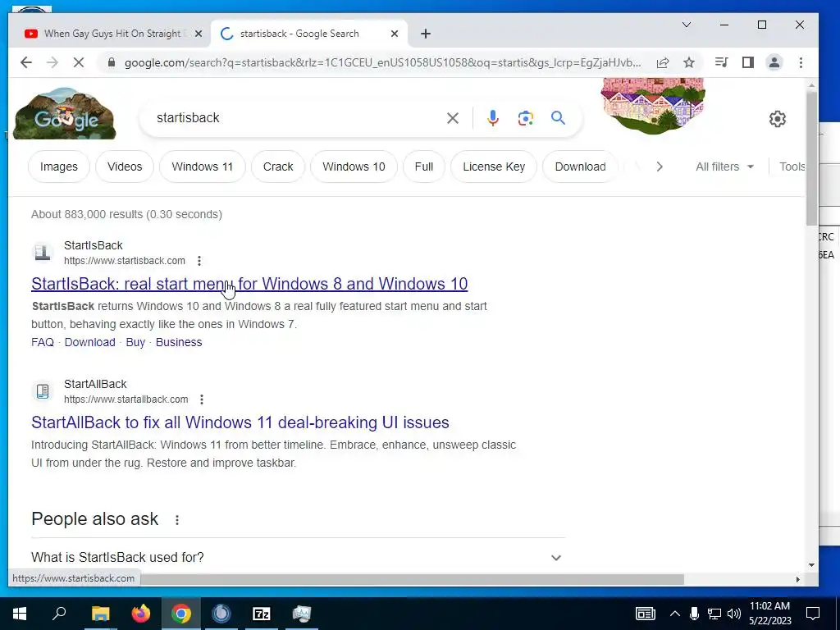
Task: Open the volume control in system tray
Action: [734, 614]
